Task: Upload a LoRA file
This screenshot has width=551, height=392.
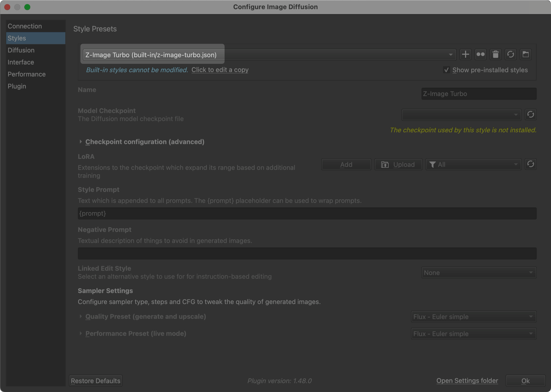Action: pos(398,164)
